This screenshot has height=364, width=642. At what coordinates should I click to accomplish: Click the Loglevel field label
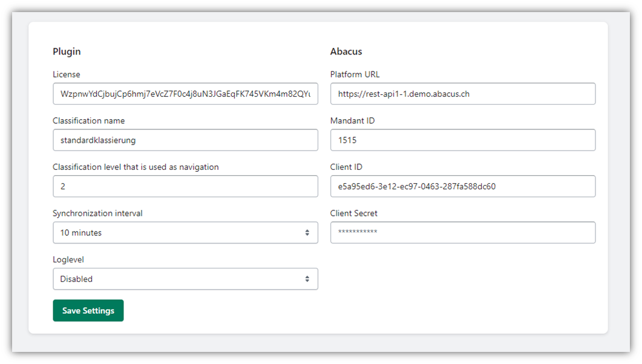pyautogui.click(x=68, y=259)
